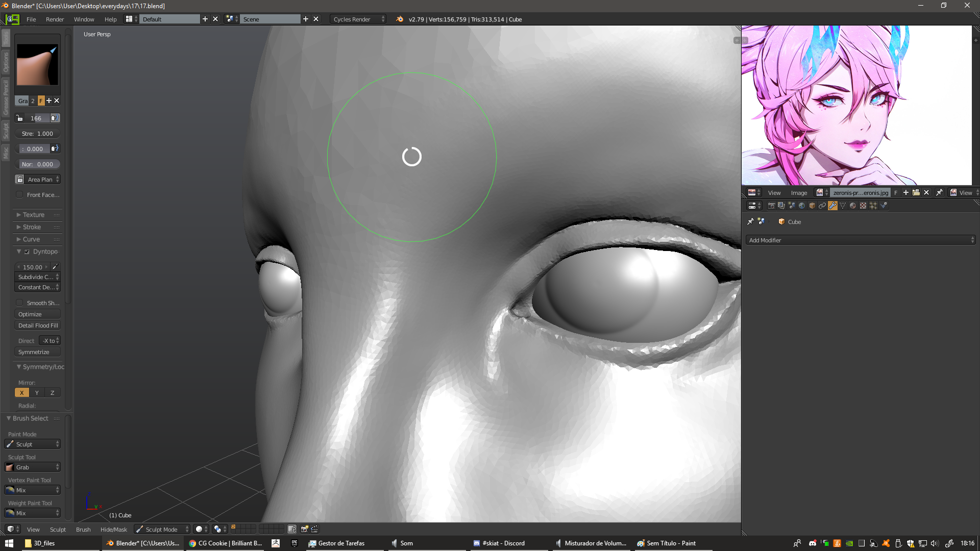
Task: Click the Detail Flood Fill button
Action: pyautogui.click(x=38, y=325)
